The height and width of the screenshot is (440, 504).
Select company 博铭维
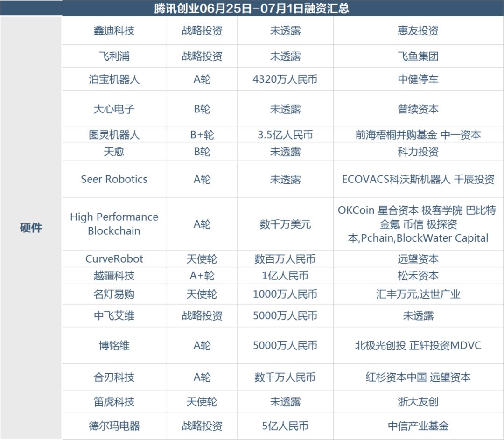pyautogui.click(x=114, y=346)
